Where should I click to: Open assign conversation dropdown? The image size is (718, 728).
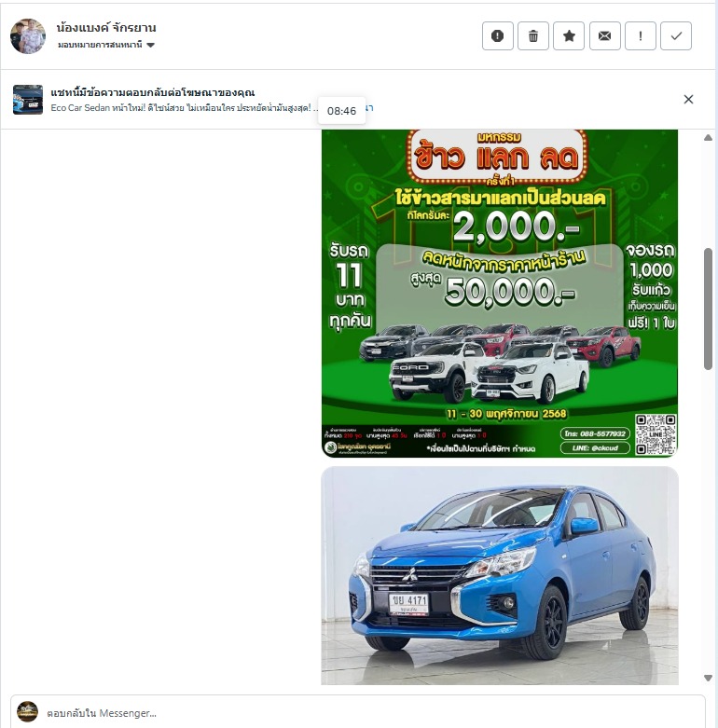click(x=106, y=45)
